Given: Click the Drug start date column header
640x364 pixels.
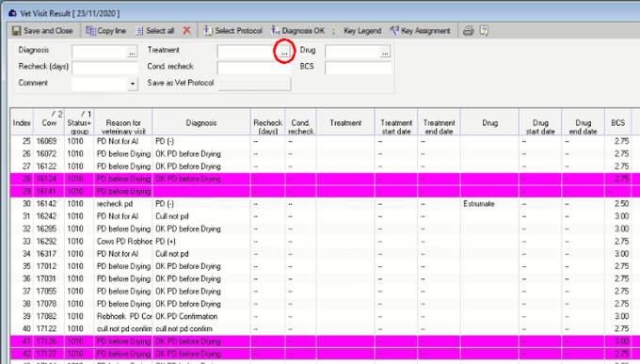Looking at the screenshot, I should 540,122.
